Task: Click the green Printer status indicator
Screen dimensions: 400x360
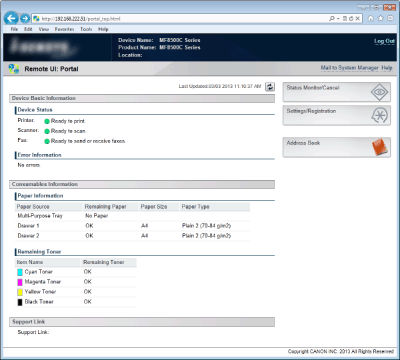Action: pos(47,121)
